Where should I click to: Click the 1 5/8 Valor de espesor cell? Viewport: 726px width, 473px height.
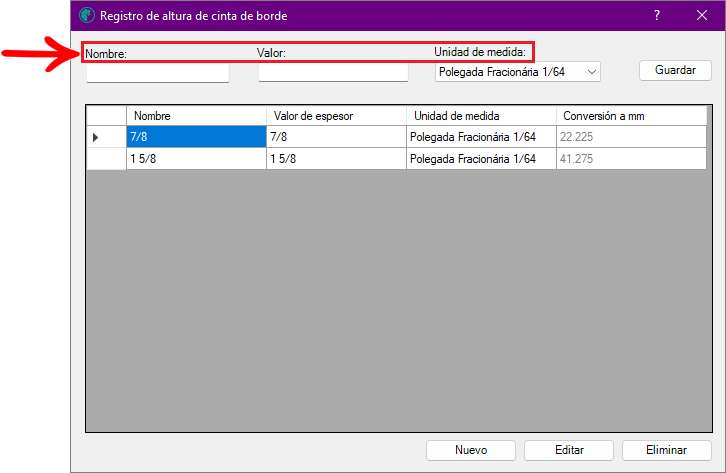coord(336,159)
